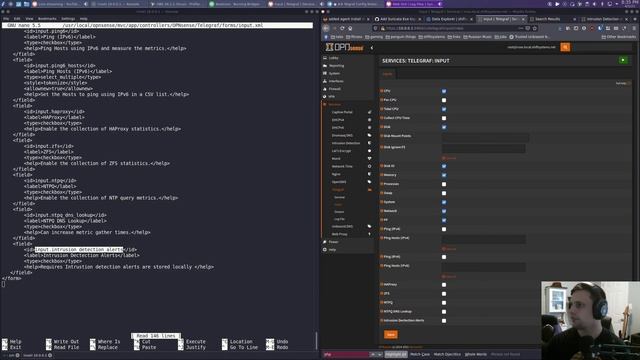Click the orange search button in OPNsense header

pyautogui.click(x=565, y=47)
